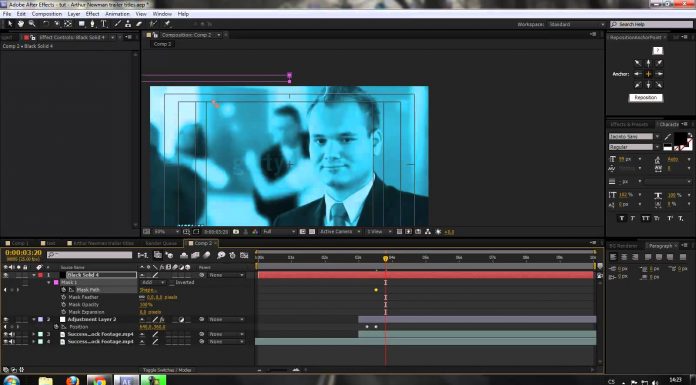Click the timeline layer search field

[90, 255]
